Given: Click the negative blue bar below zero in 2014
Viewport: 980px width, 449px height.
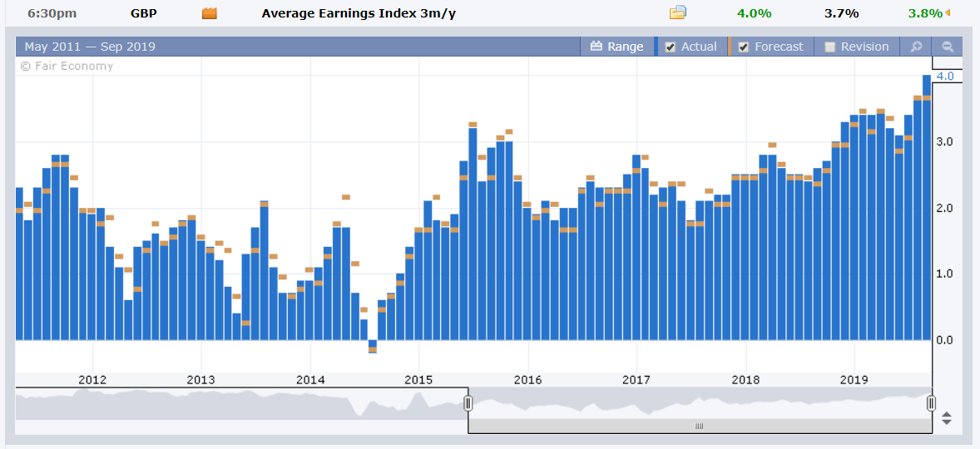Looking at the screenshot, I should pos(373,347).
